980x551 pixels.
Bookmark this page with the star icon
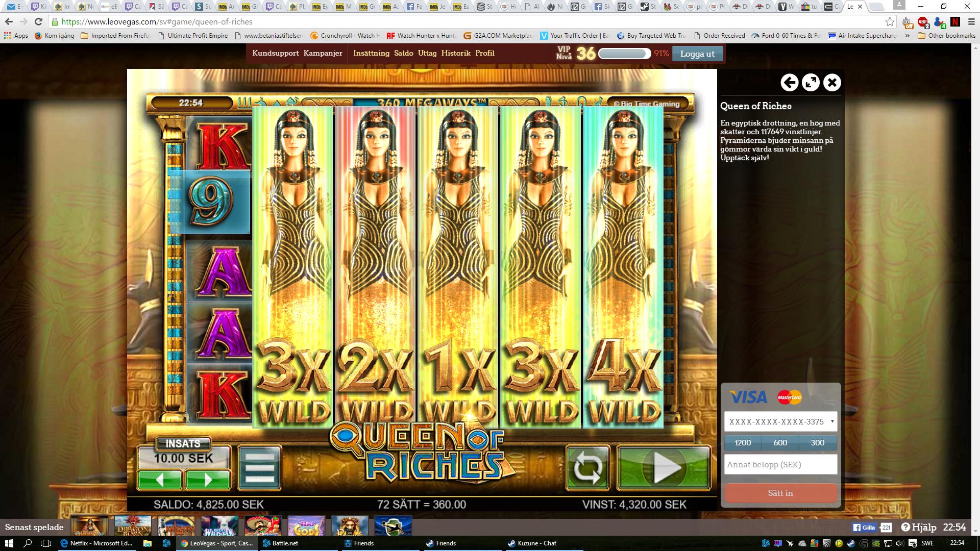(890, 22)
